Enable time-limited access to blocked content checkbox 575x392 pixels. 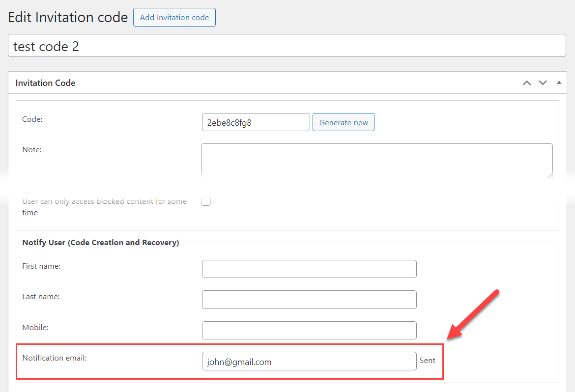click(x=206, y=201)
